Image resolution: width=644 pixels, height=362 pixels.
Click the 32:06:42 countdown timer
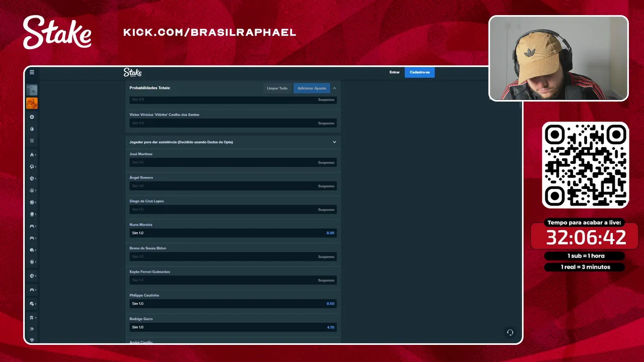pyautogui.click(x=586, y=237)
